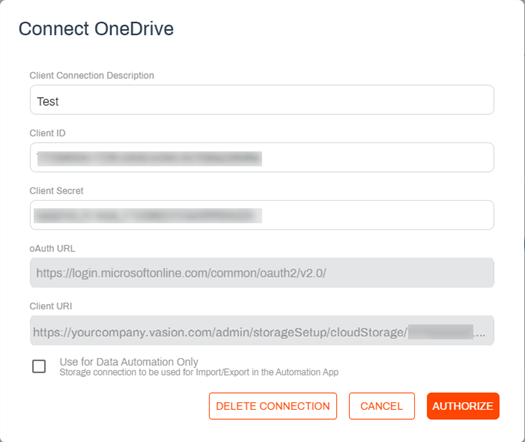Viewport: 525px width, 442px height.
Task: Click the oAuth URL label
Action: point(52,248)
